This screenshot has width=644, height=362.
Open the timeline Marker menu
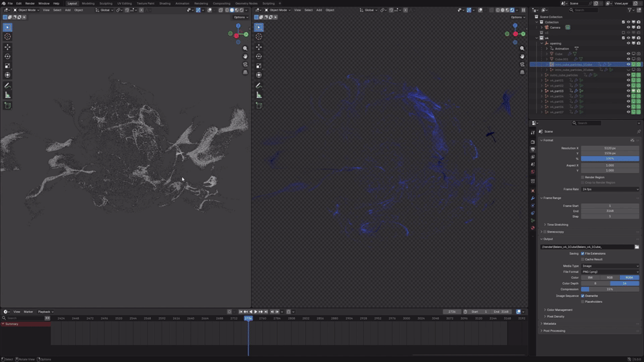click(x=28, y=312)
